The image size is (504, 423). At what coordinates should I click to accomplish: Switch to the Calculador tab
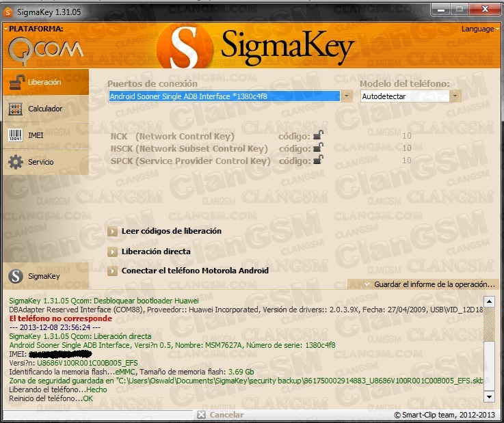[x=46, y=109]
